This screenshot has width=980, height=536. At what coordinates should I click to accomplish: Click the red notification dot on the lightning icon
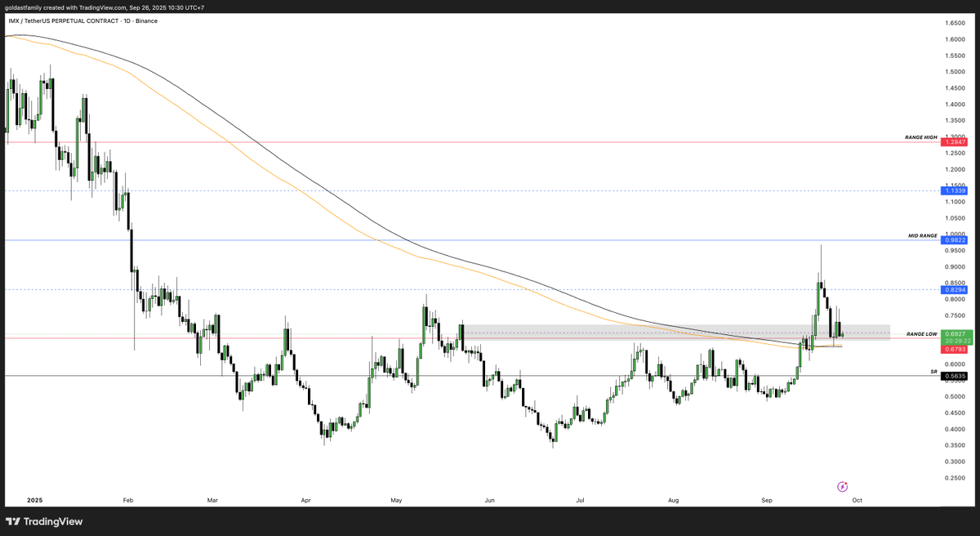tap(848, 482)
